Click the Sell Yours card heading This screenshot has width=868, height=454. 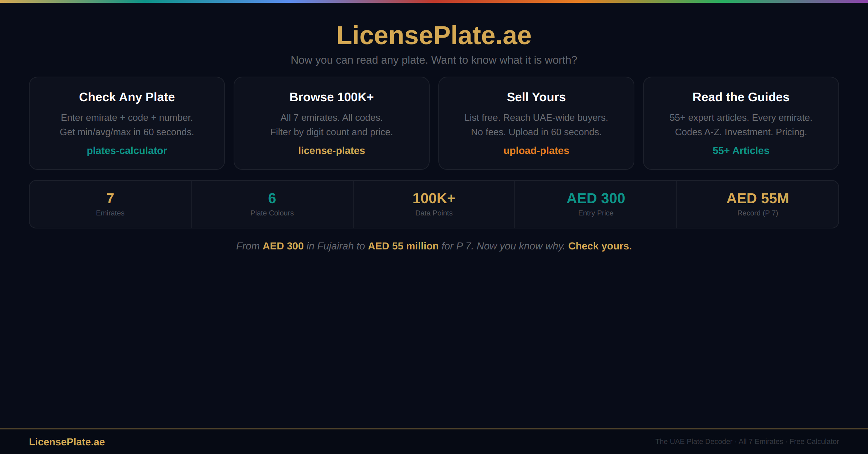(536, 97)
